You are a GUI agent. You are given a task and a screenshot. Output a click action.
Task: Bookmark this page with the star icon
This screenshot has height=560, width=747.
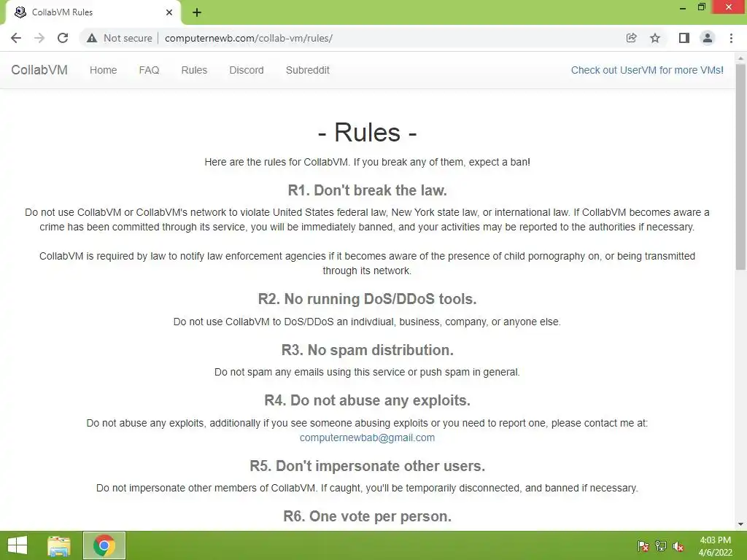(x=655, y=38)
